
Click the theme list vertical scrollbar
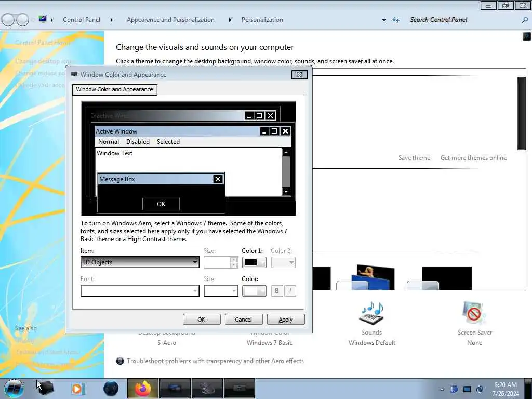521,114
